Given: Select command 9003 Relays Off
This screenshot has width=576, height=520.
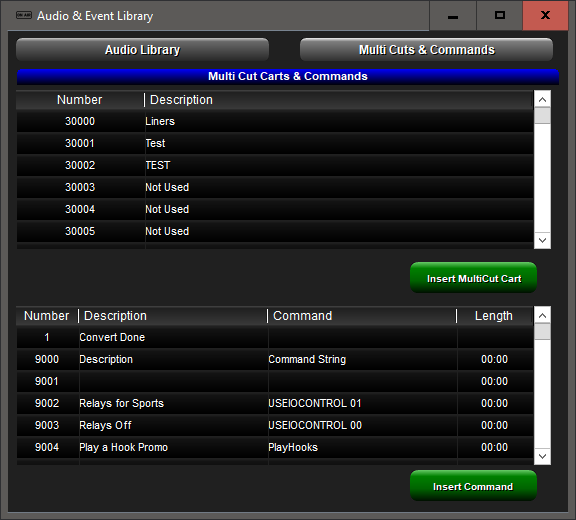Looking at the screenshot, I should click(x=275, y=425).
